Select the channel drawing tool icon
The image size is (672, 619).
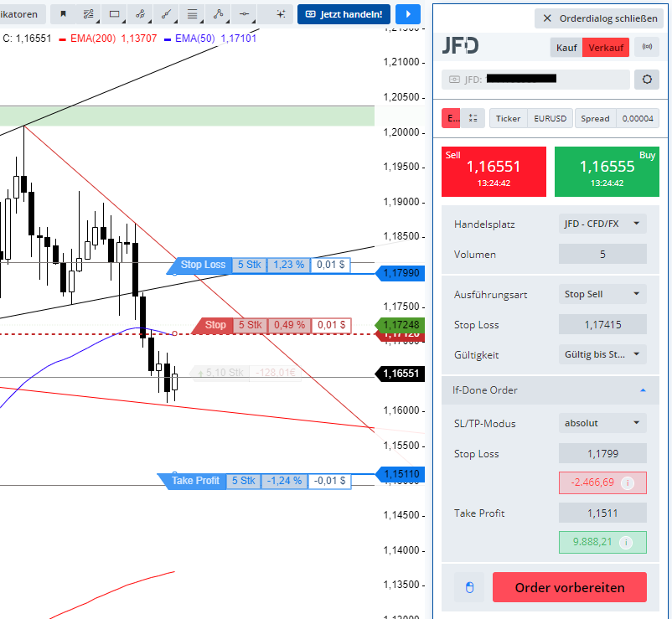[x=141, y=14]
